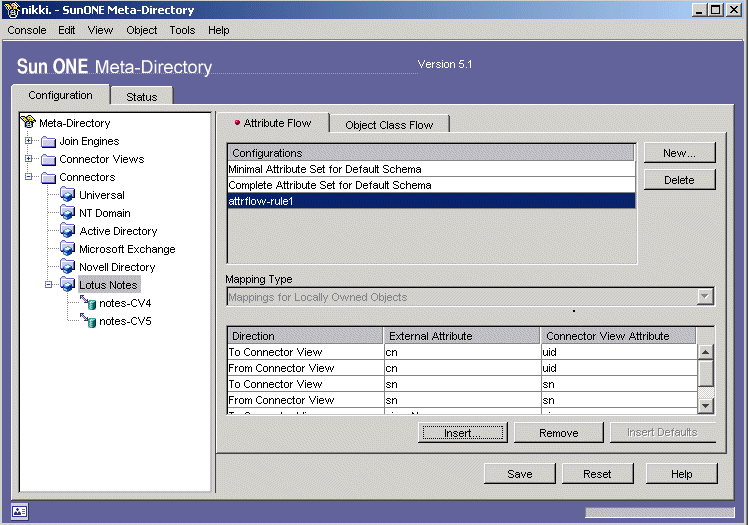The height and width of the screenshot is (525, 748).
Task: Click the Remove button
Action: click(x=559, y=433)
